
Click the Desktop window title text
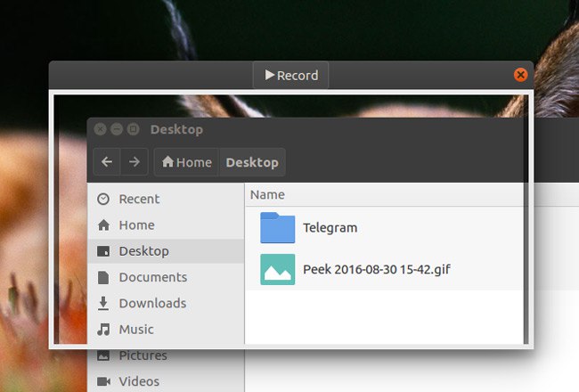tap(176, 130)
